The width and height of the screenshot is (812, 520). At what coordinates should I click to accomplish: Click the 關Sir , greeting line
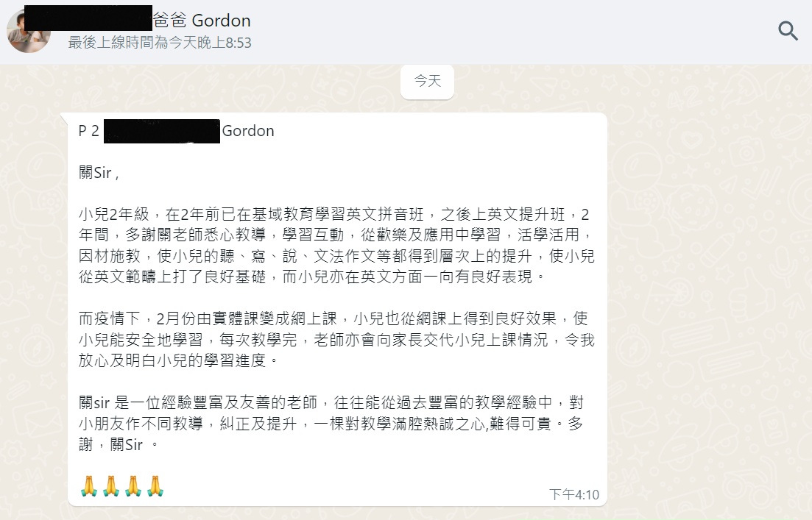pyautogui.click(x=99, y=172)
